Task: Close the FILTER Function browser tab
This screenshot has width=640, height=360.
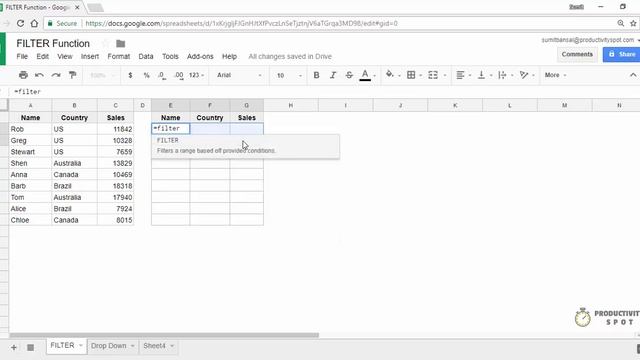Action: 77,7
